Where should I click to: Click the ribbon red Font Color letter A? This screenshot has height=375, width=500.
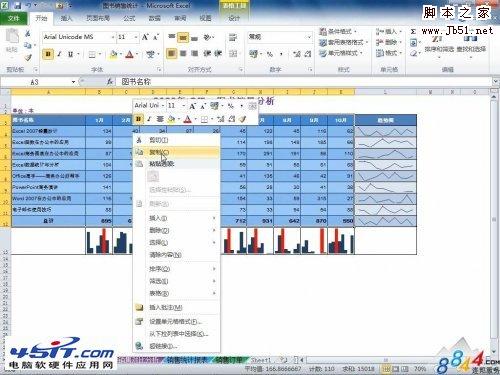129,54
